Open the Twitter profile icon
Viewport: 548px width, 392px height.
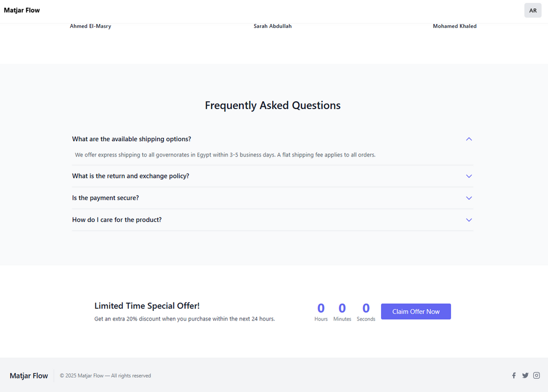coord(525,376)
